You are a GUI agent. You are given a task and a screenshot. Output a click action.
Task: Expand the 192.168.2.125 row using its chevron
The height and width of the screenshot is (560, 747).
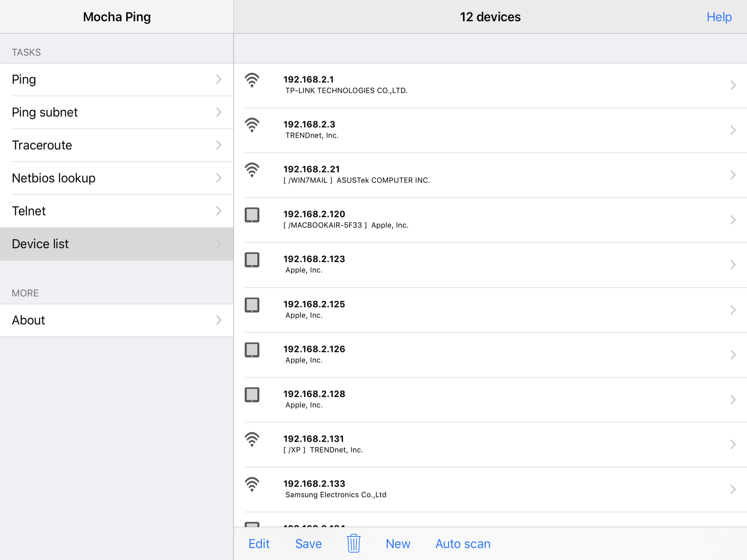(733, 310)
